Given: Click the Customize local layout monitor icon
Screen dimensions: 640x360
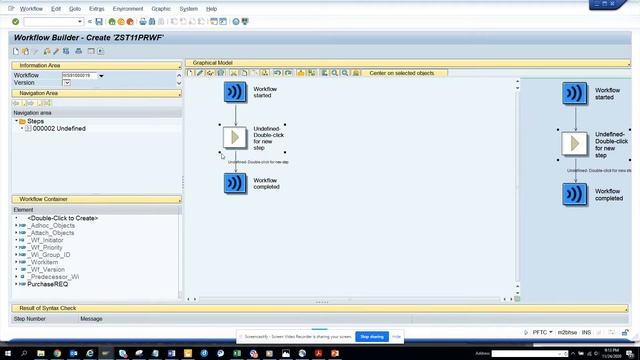Looking at the screenshot, I should (x=245, y=22).
